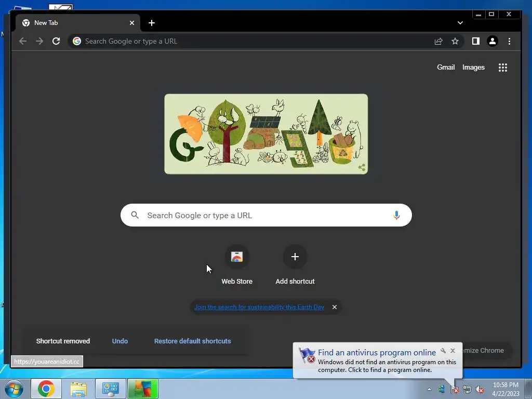
Task: Click Chrome icon in the taskbar
Action: (46, 389)
